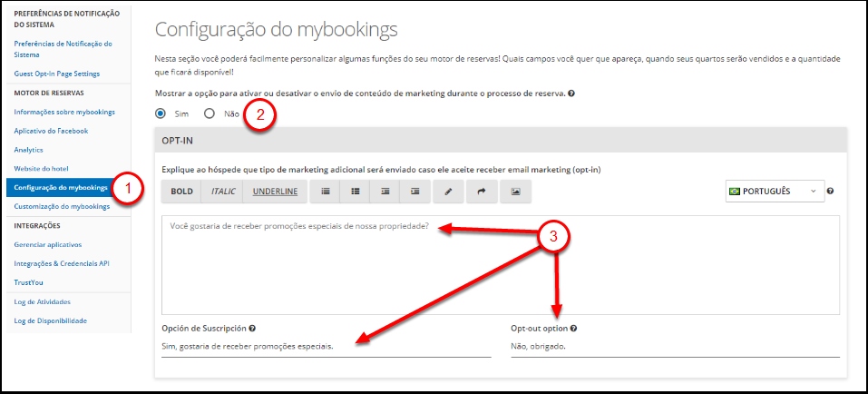Image resolution: width=868 pixels, height=394 pixels.
Task: Open Website do hotel settings
Action: point(41,169)
